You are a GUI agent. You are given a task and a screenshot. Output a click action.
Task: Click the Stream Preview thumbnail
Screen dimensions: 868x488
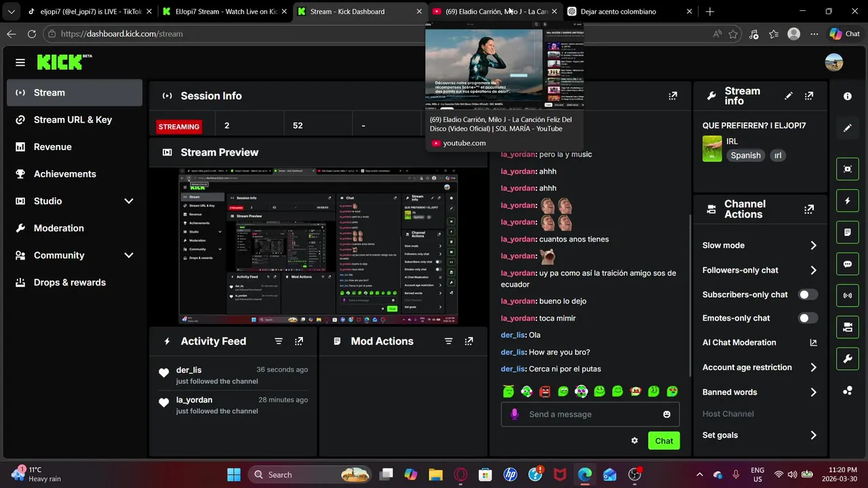tap(318, 247)
